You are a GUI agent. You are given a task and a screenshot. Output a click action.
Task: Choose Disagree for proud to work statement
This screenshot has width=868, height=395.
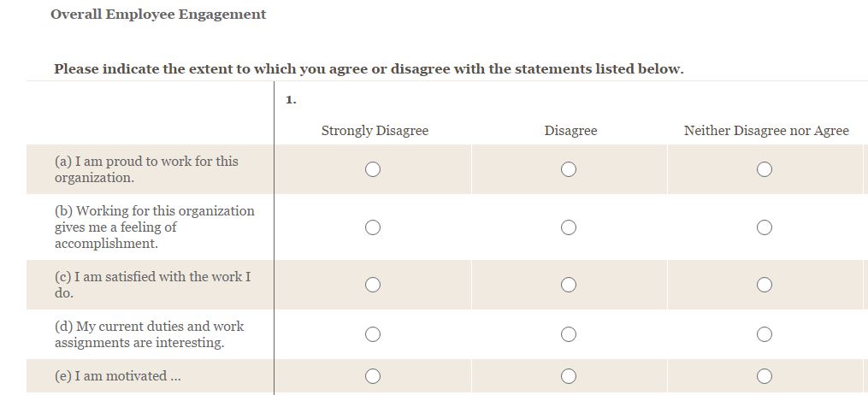pyautogui.click(x=569, y=169)
